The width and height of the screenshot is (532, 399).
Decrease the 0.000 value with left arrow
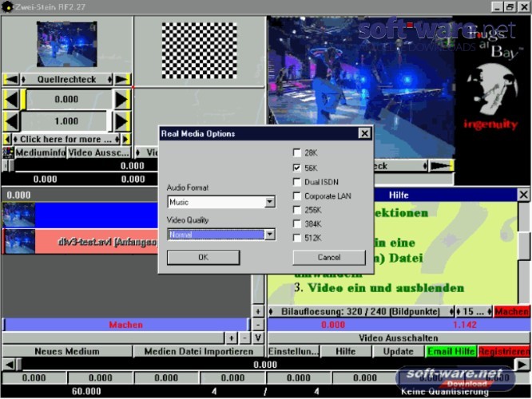point(12,100)
